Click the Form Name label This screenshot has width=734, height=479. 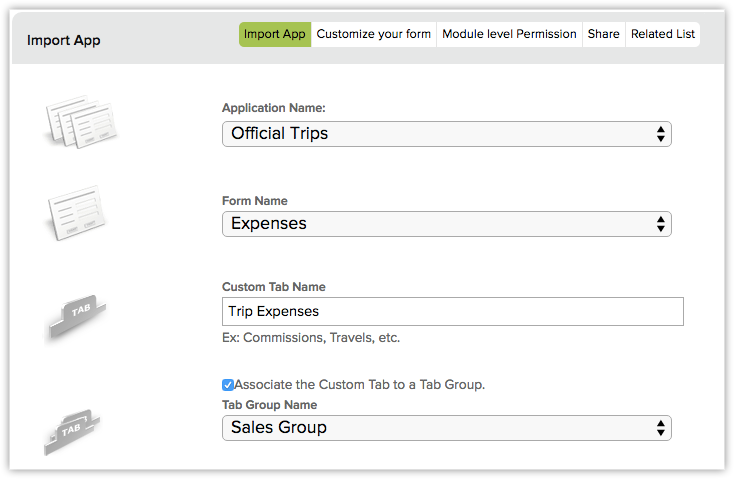[255, 201]
